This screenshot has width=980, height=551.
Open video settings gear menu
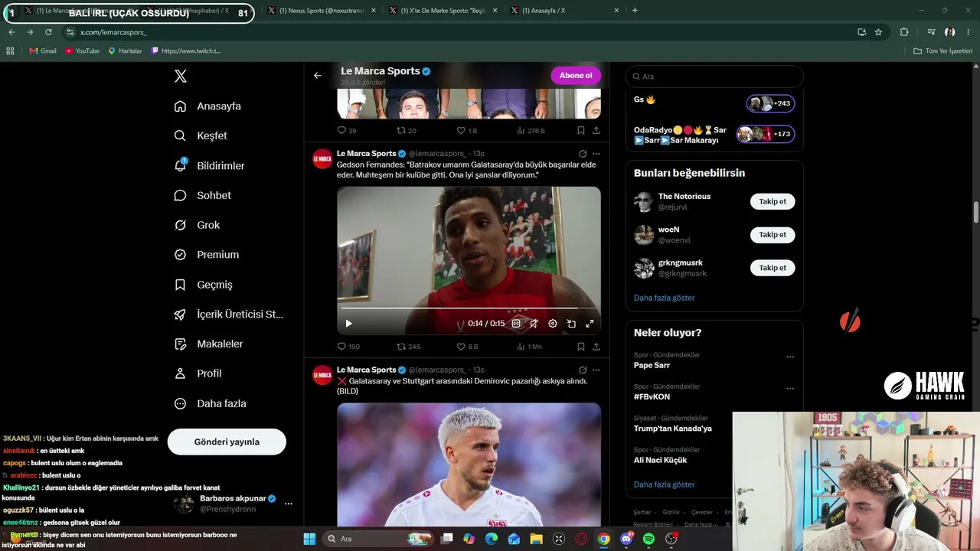click(553, 324)
